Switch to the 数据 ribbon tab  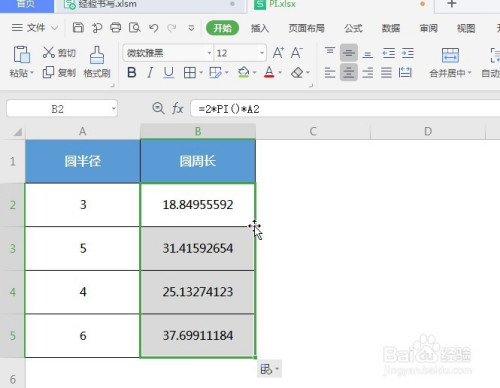coord(391,28)
